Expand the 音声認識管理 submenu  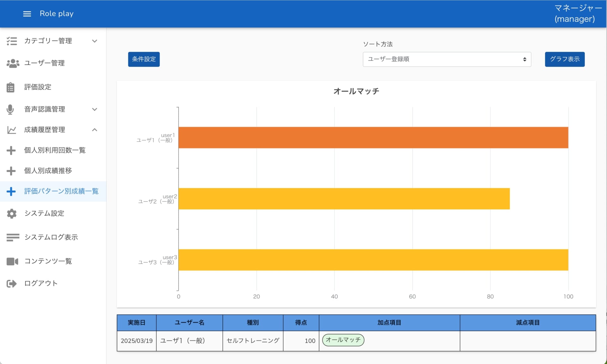click(95, 109)
